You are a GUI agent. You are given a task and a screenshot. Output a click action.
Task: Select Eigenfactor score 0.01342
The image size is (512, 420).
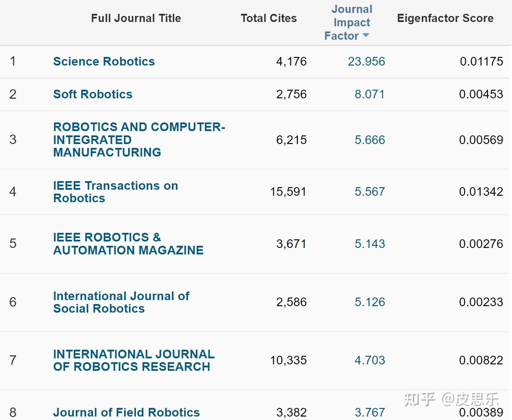(x=481, y=192)
